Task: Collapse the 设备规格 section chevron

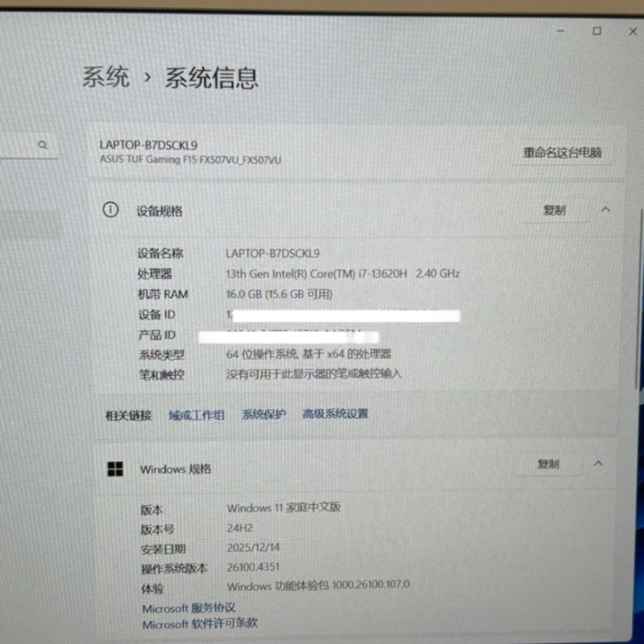Action: [x=605, y=210]
